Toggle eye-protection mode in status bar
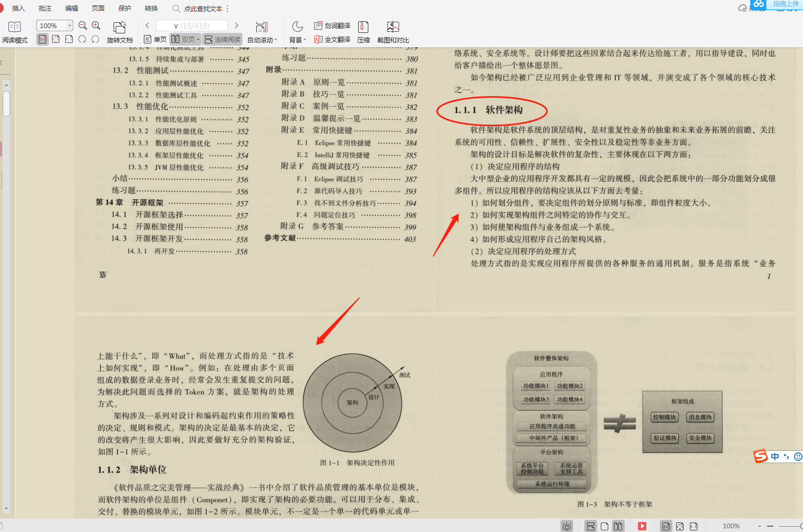The width and height of the screenshot is (803, 532). pos(567,526)
